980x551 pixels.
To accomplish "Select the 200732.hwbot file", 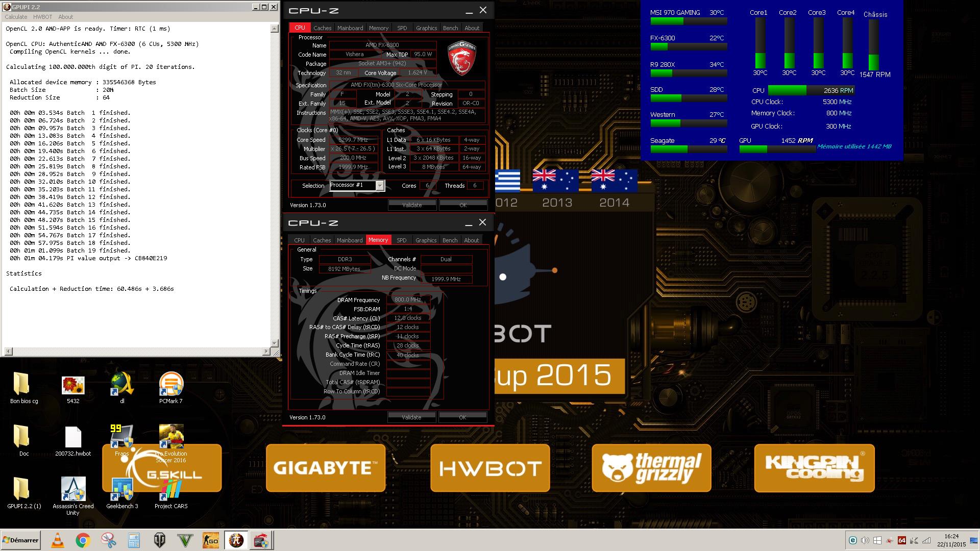I will click(73, 440).
